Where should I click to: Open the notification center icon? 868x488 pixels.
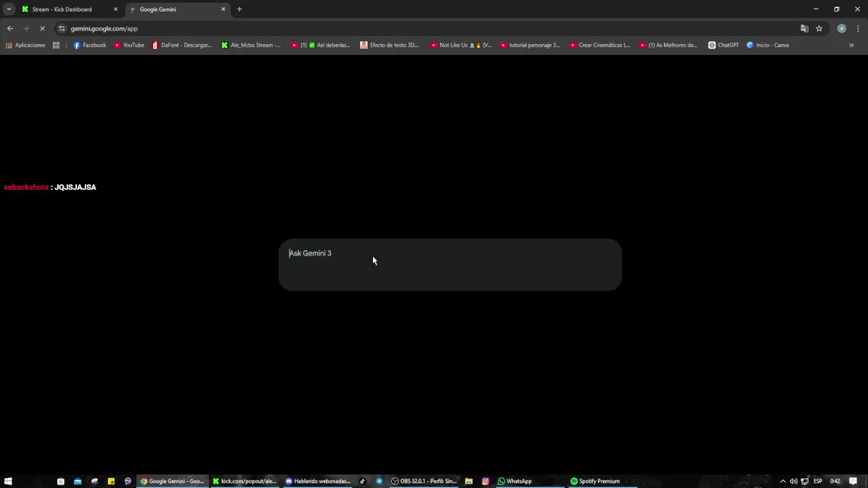pos(854,481)
